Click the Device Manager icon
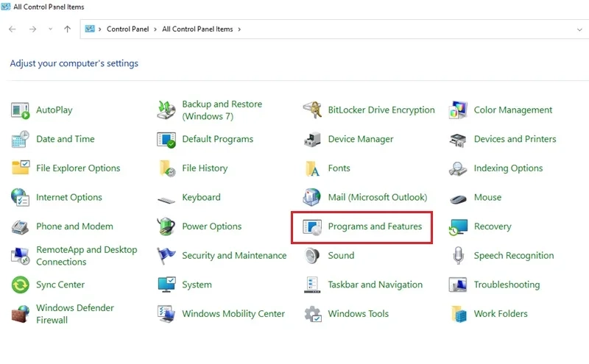 click(312, 139)
